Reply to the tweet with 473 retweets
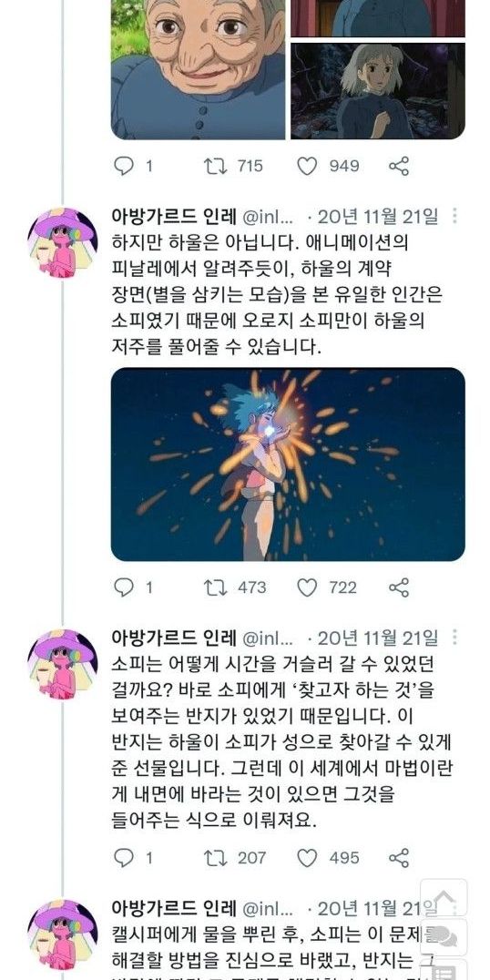The image size is (490, 980). pyautogui.click(x=124, y=587)
